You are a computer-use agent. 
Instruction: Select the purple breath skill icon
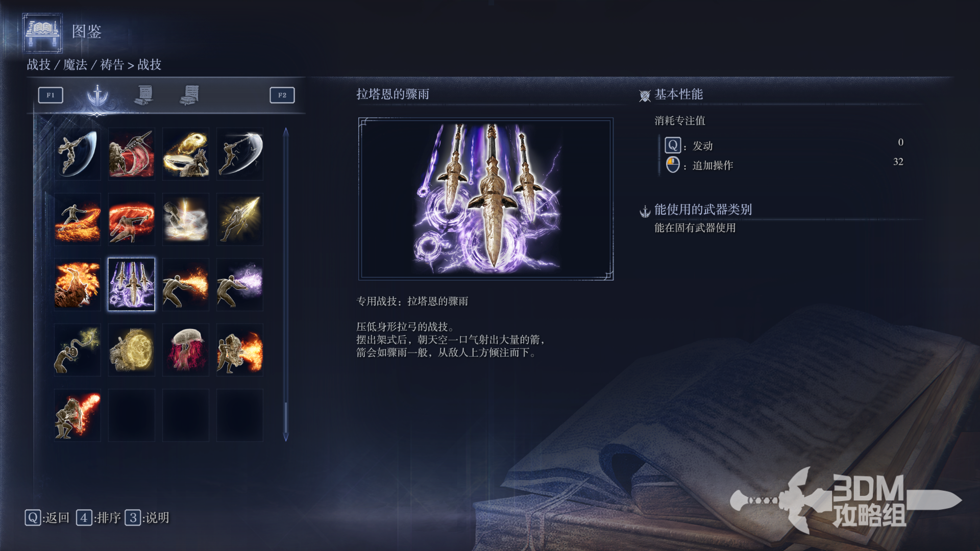240,284
